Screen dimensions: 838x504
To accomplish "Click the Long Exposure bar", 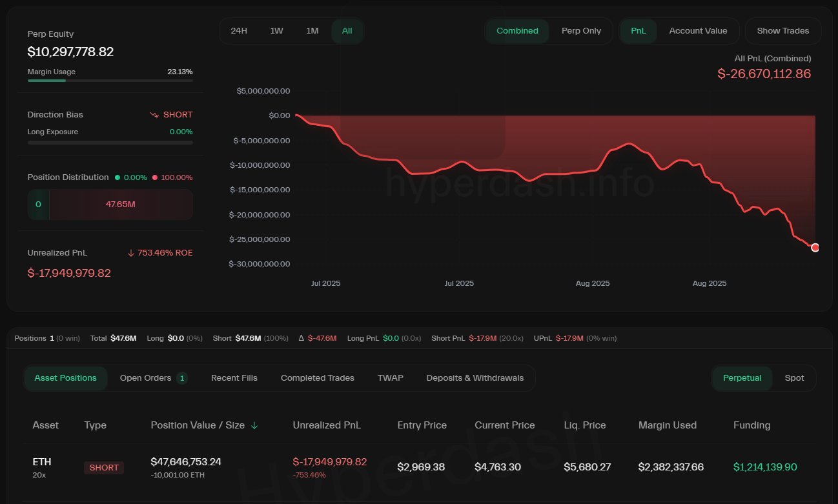I will point(110,143).
